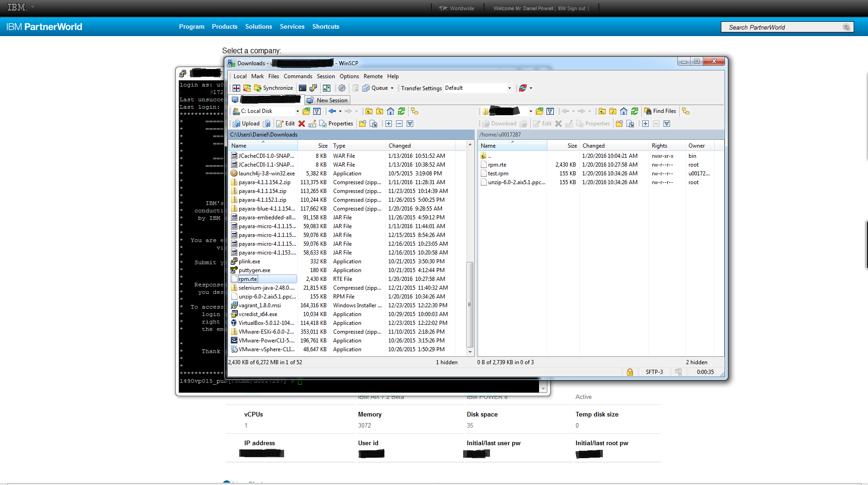The width and height of the screenshot is (868, 485).
Task: Click the Upload button
Action: (247, 124)
